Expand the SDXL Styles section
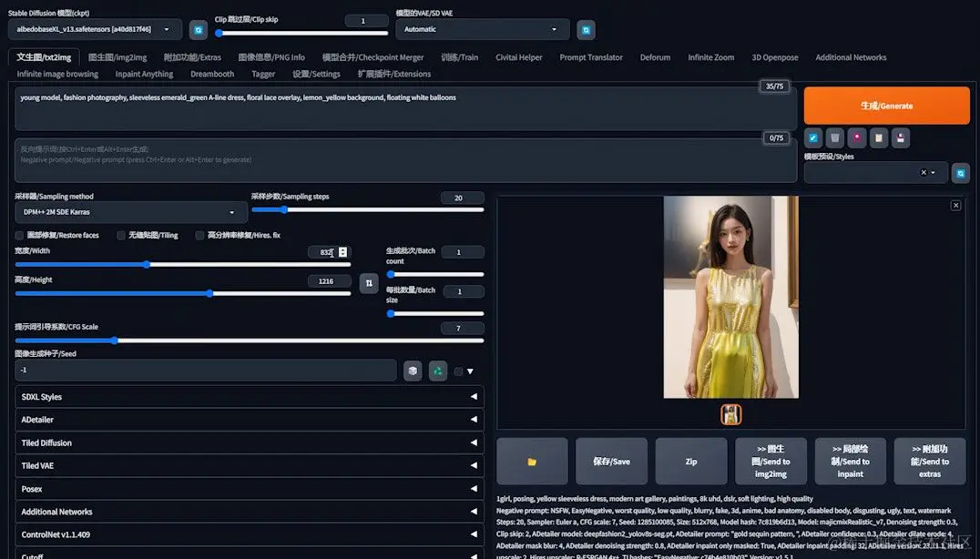Viewport: 980px width, 559px height. tap(250, 397)
